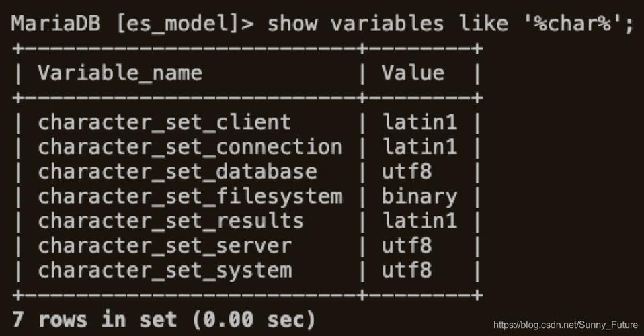Click the character_set_connection row name

pos(190,147)
